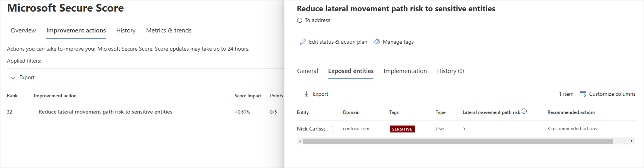Click the SENSITIVE tag badge
This screenshot has width=644, height=168.
402,129
